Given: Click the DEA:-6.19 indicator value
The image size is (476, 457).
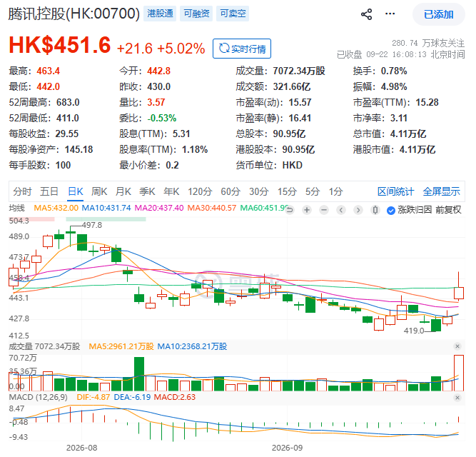Looking at the screenshot, I should click(132, 397).
